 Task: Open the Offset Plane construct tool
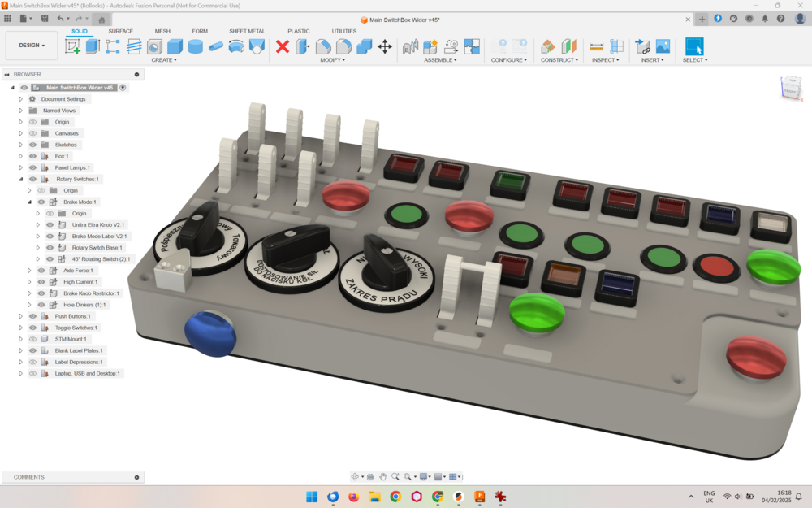pyautogui.click(x=548, y=46)
